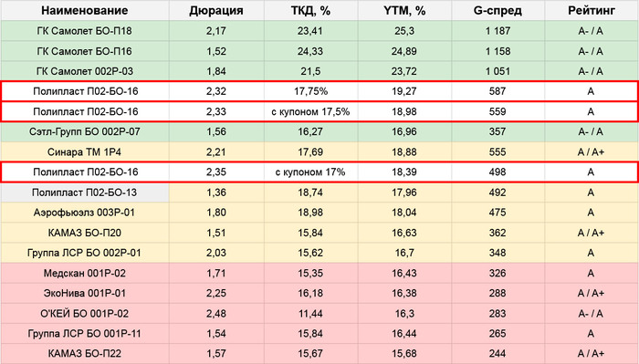Select the YTM value '19,27'
The height and width of the screenshot is (364, 639).
(x=404, y=91)
